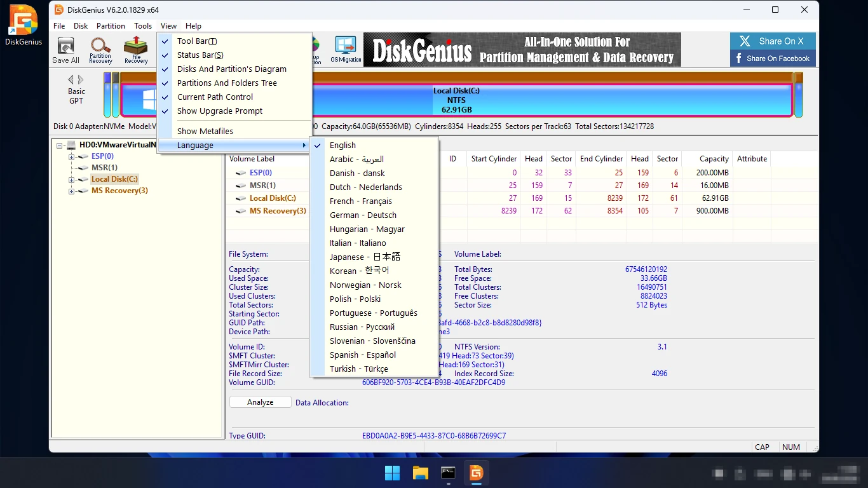Launch the File Recovery tool
The image size is (868, 488).
coord(136,50)
